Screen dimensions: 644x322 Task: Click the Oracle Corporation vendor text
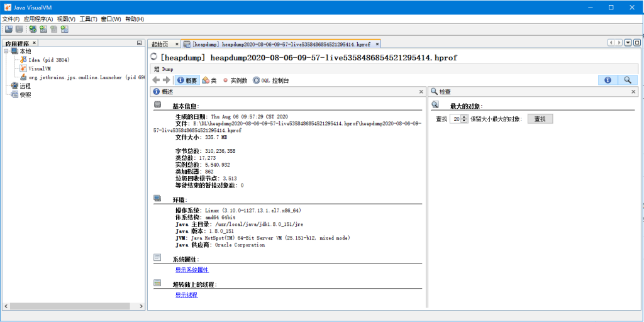point(240,245)
